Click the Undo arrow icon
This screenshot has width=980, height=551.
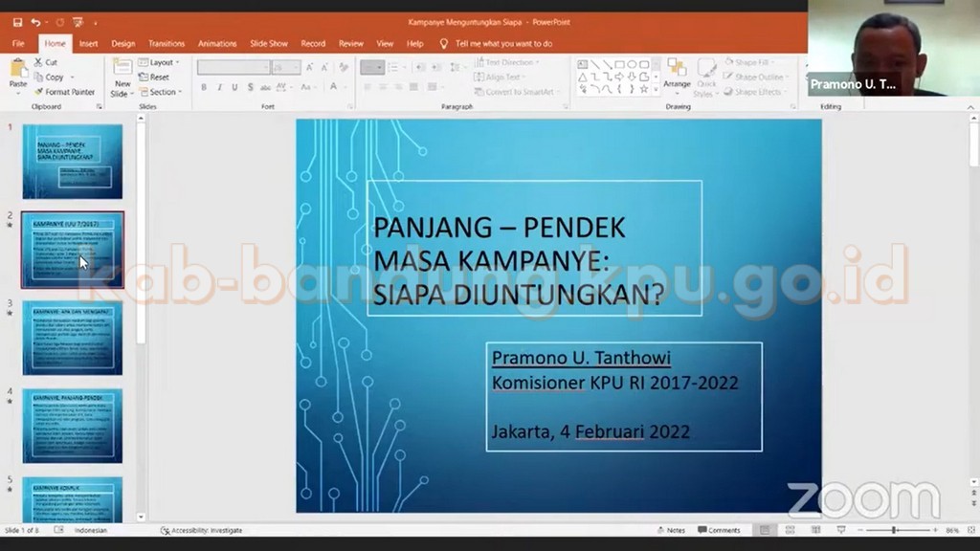click(35, 22)
